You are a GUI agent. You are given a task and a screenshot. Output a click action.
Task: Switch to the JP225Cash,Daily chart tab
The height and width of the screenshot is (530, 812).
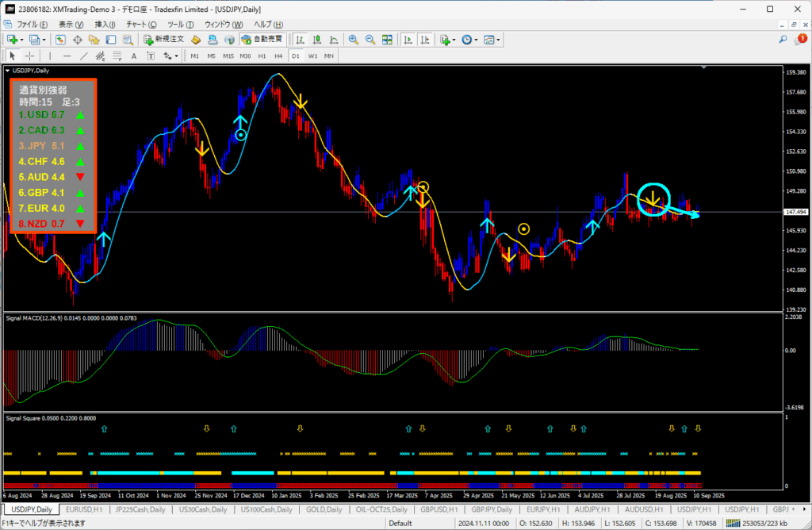coord(140,509)
